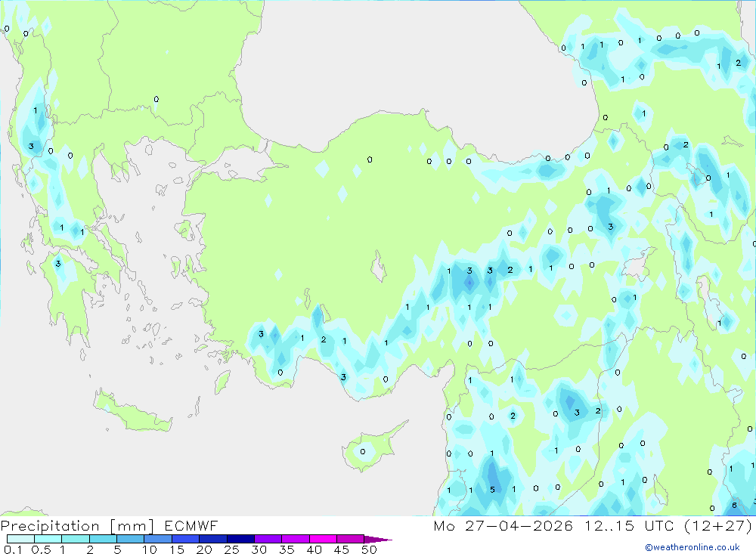Click the 40–45 mm magenta legend swatch

coord(323,539)
